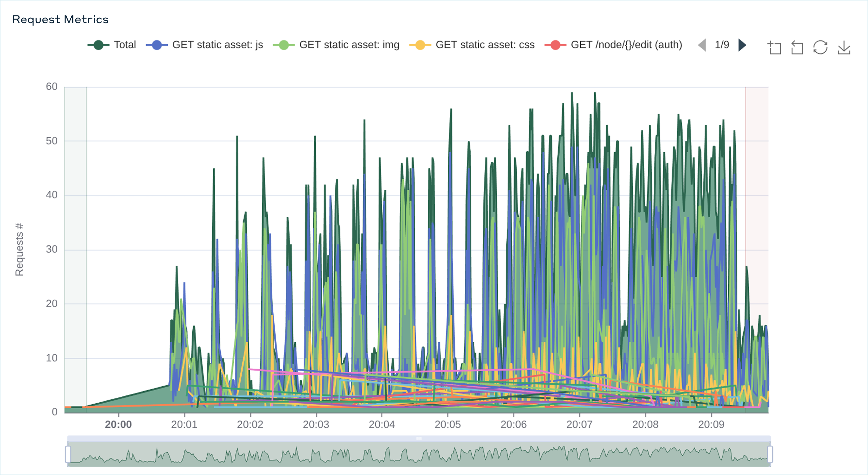Click the 1/9 legend page indicator

722,45
